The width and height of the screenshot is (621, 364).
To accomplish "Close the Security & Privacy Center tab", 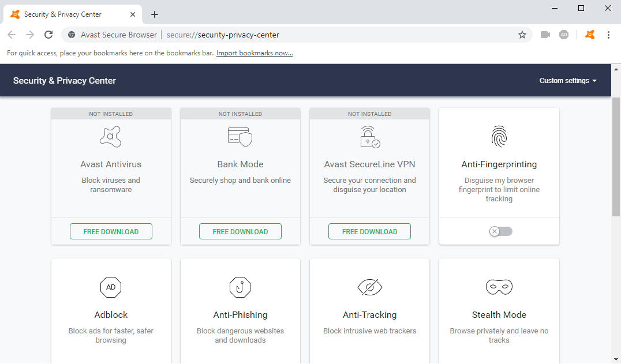I will point(133,14).
